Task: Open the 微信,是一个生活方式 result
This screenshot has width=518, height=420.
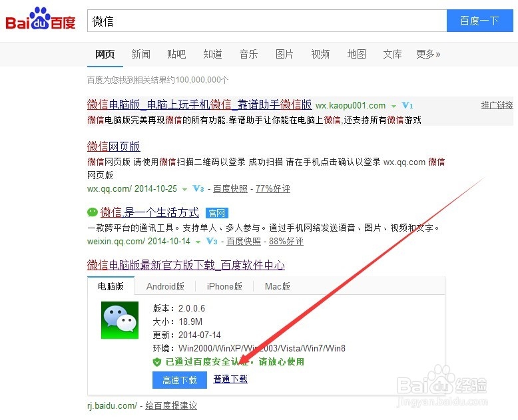Action: pos(150,212)
